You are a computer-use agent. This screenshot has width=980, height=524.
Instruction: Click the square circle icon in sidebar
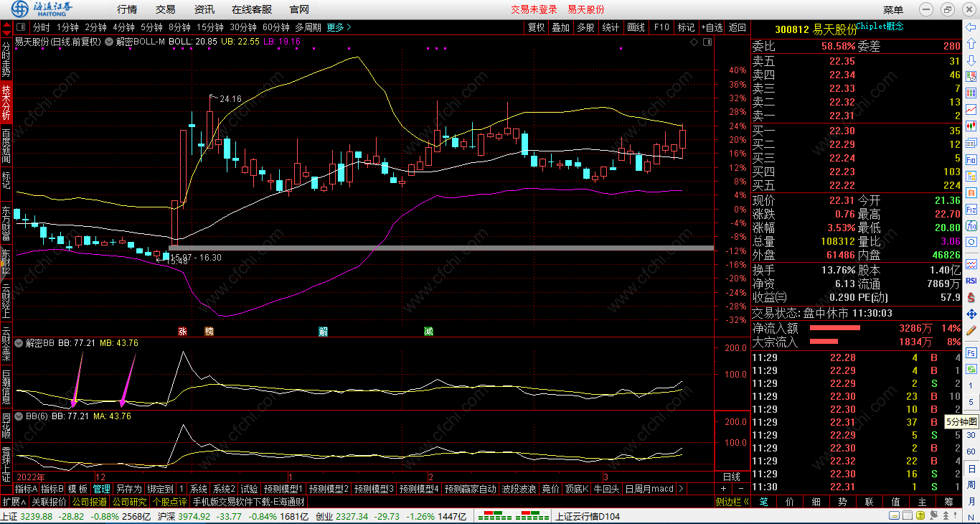pos(971,242)
